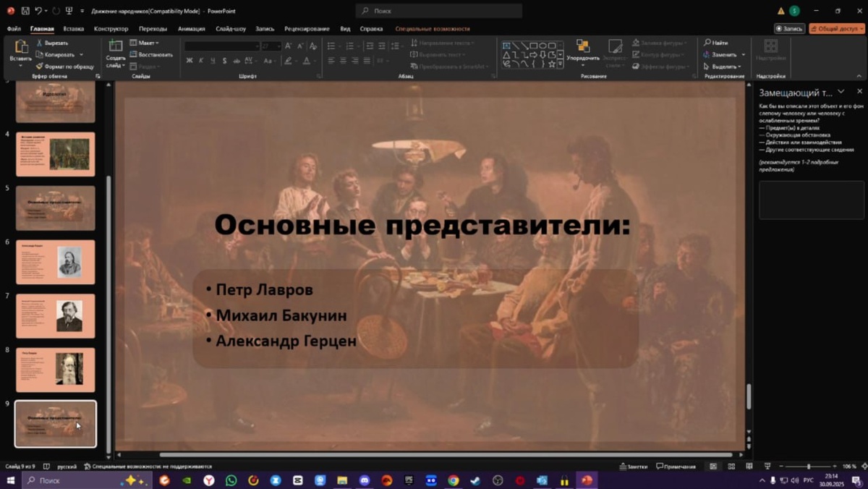Pick the right arrow shape in the shapes gallery

click(533, 54)
